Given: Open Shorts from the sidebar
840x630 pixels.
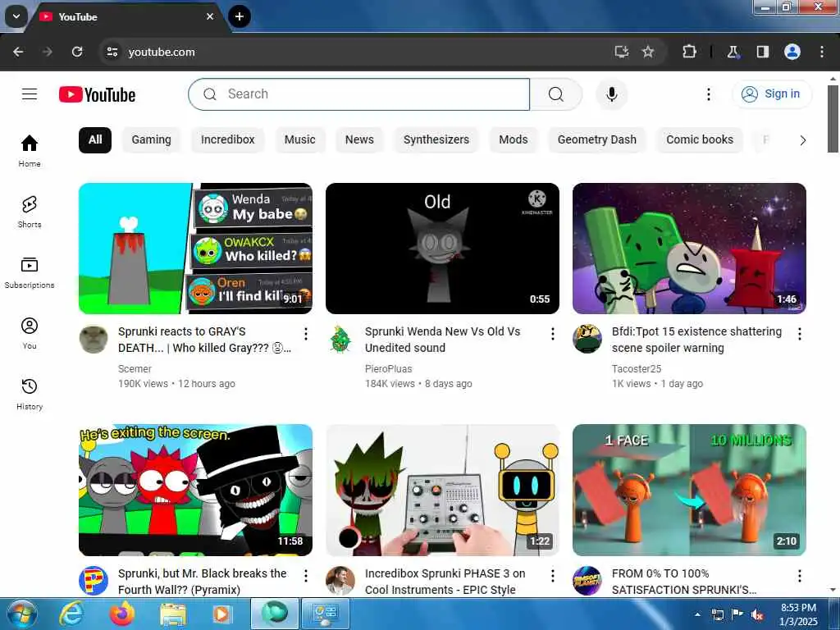Looking at the screenshot, I should tap(30, 212).
